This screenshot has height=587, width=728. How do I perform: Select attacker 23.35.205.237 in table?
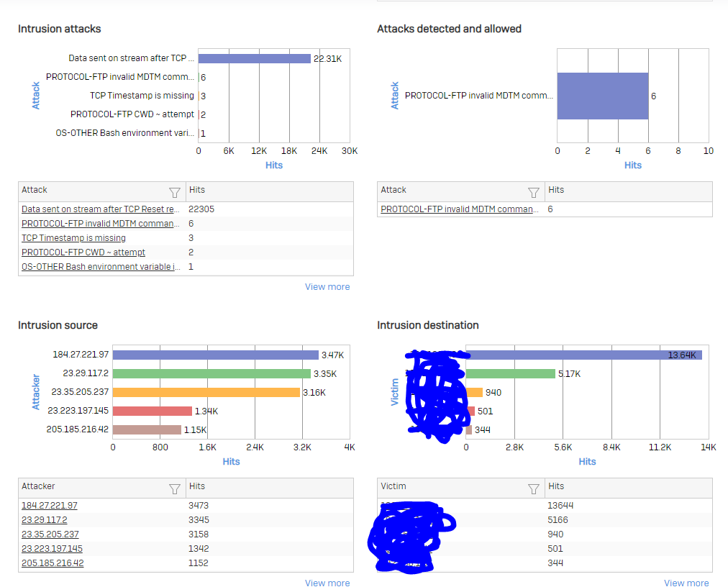pos(50,534)
